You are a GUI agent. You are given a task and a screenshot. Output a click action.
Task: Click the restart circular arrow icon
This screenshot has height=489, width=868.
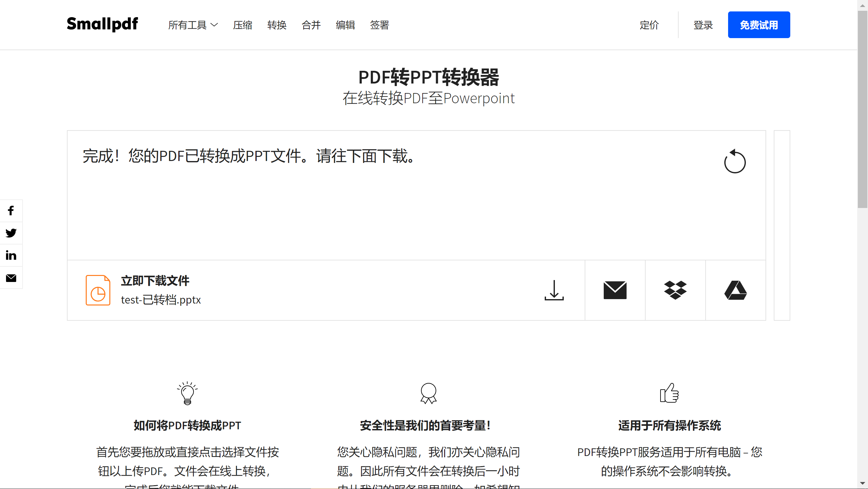click(x=734, y=161)
